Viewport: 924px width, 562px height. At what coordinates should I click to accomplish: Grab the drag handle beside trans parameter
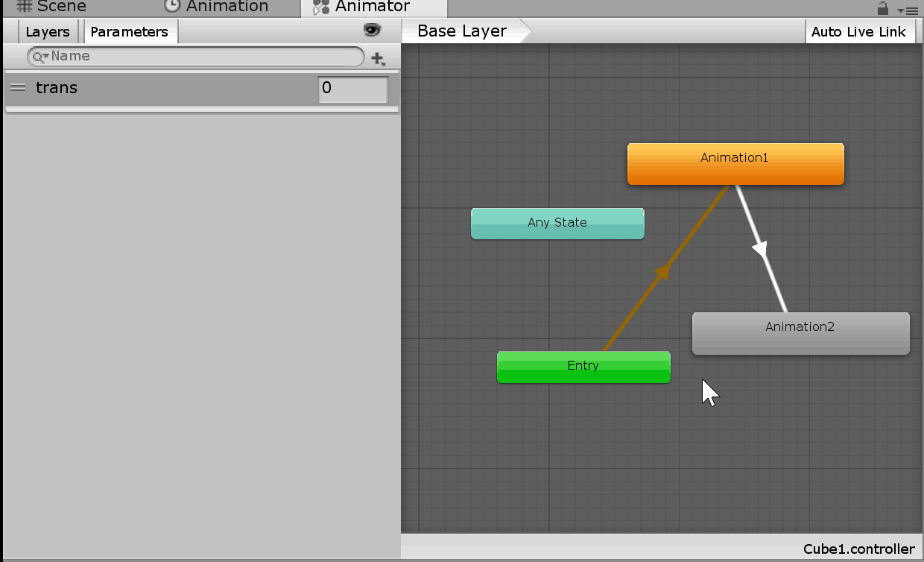click(x=18, y=88)
